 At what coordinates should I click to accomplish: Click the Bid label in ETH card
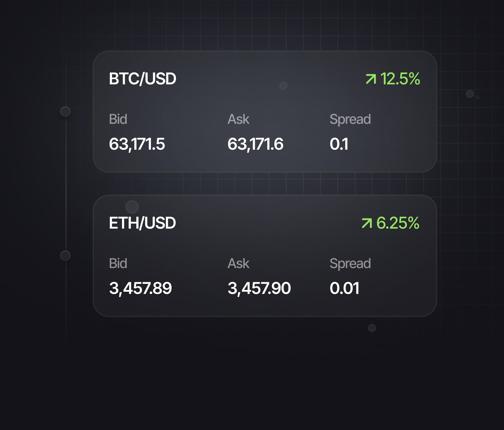click(x=118, y=263)
